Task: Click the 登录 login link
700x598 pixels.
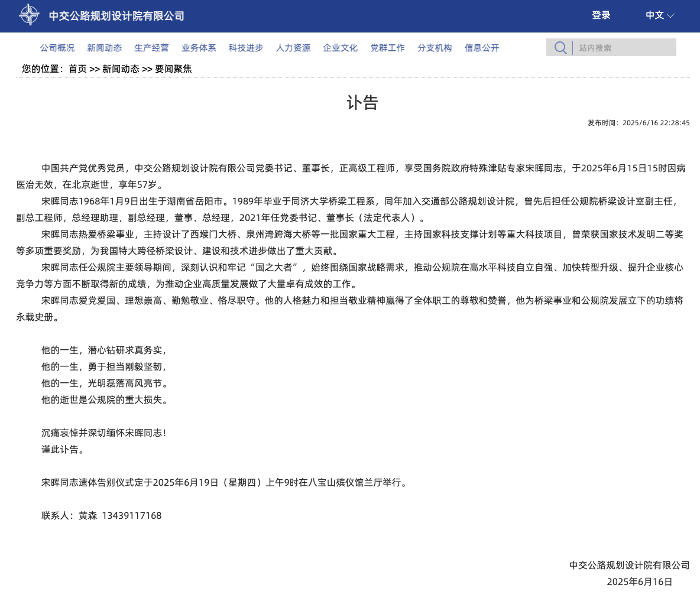Action: tap(601, 15)
